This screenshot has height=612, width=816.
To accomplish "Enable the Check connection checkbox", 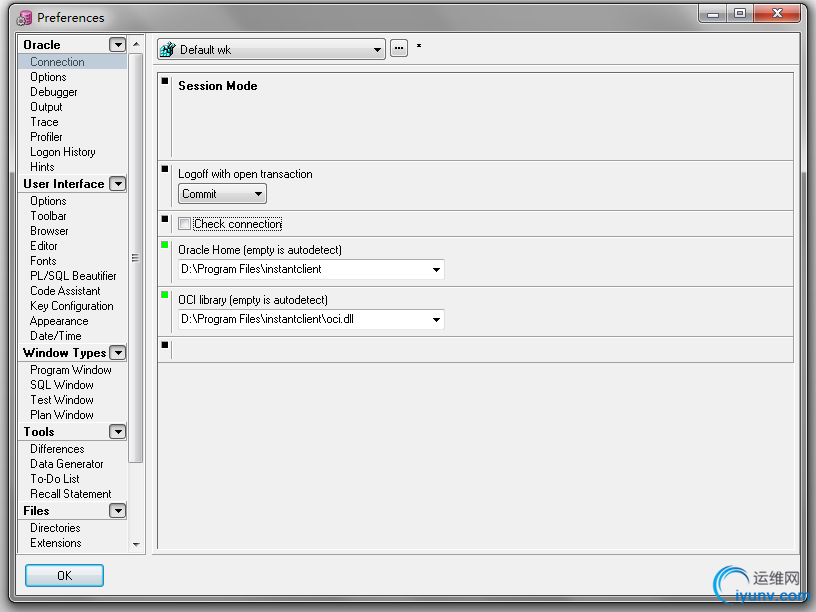I will click(x=184, y=224).
